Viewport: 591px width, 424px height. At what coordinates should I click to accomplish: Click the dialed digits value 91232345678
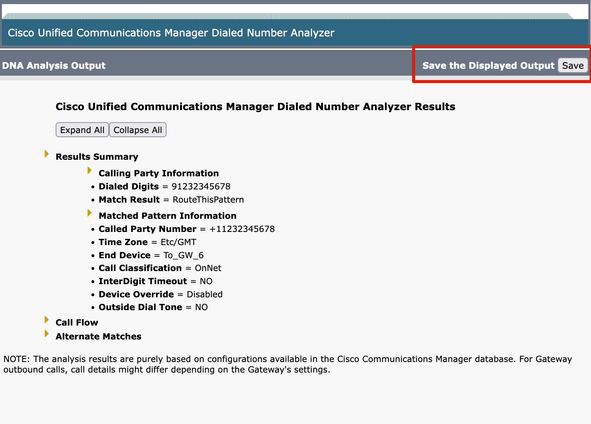point(201,187)
